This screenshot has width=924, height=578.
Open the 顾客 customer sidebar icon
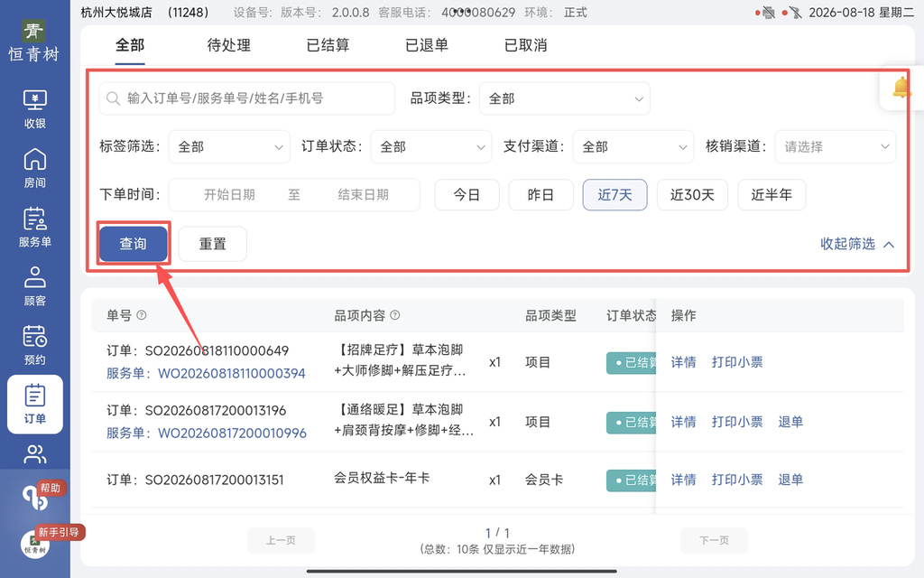tap(35, 286)
